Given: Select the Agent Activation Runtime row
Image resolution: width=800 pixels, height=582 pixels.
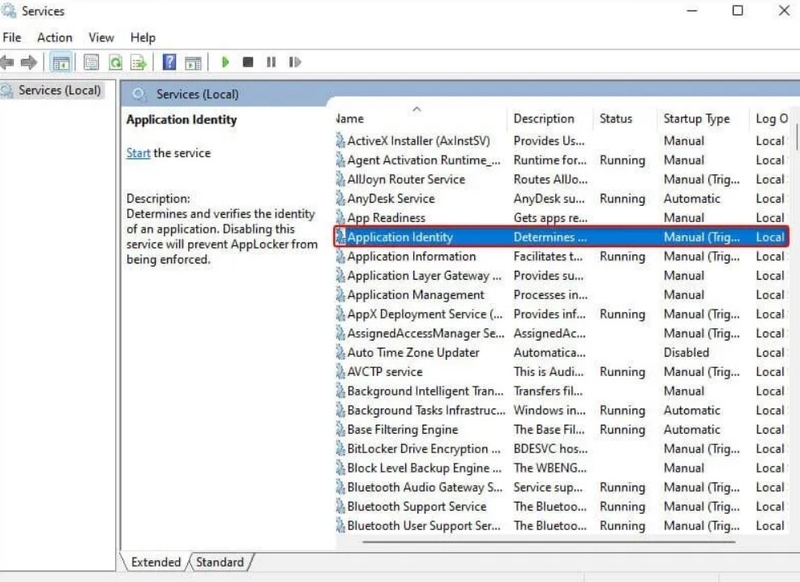Looking at the screenshot, I should [561, 160].
